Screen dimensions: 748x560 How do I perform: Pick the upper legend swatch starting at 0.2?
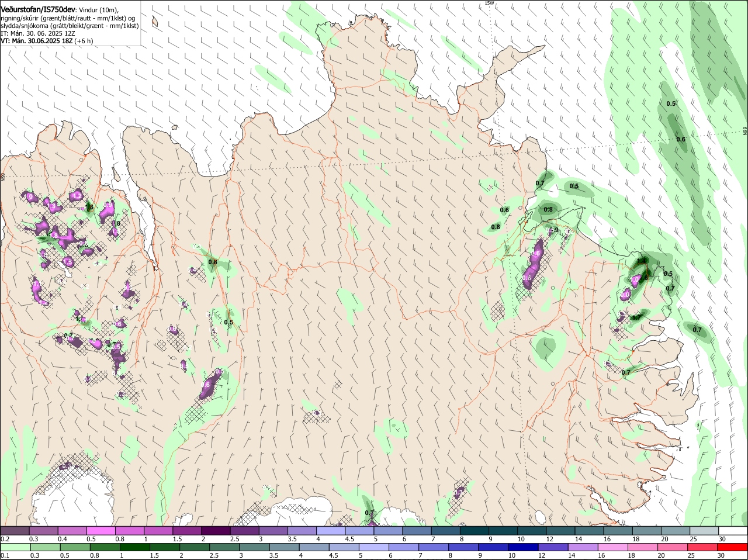pos(15,531)
